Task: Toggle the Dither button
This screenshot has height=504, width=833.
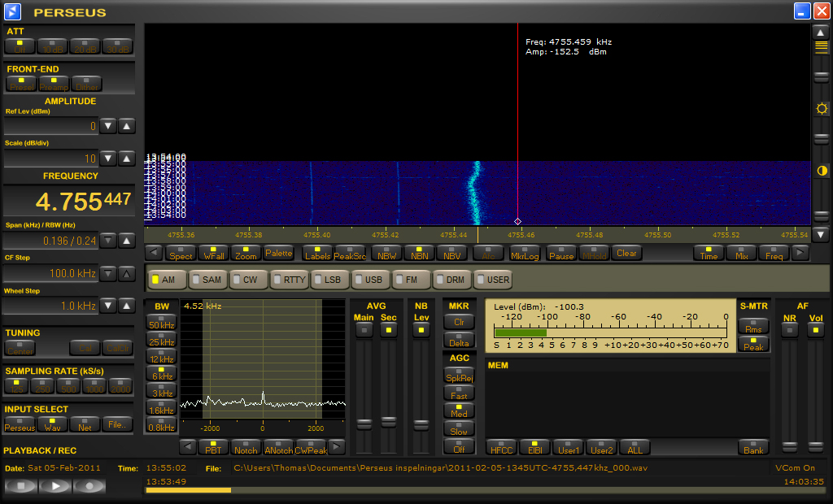Action: tap(86, 84)
